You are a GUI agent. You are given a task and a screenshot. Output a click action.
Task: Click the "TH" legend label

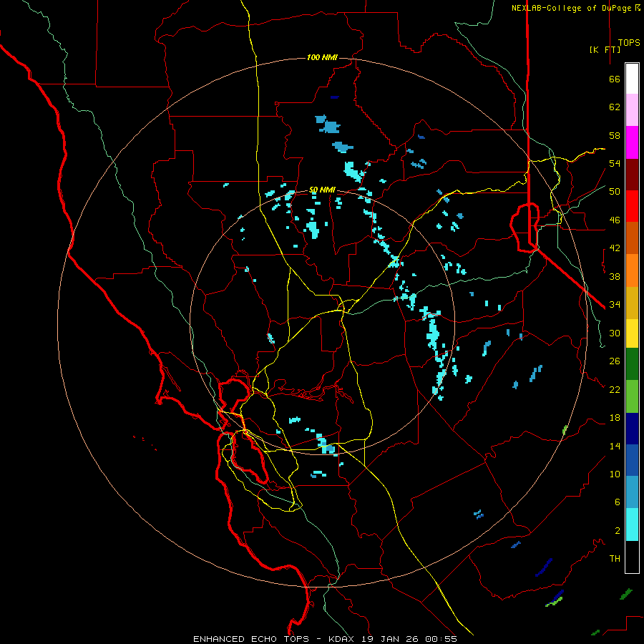point(615,559)
